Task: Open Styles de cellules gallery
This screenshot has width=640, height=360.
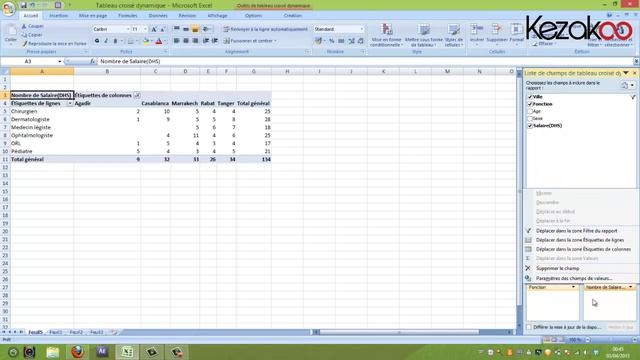Action: tap(453, 35)
